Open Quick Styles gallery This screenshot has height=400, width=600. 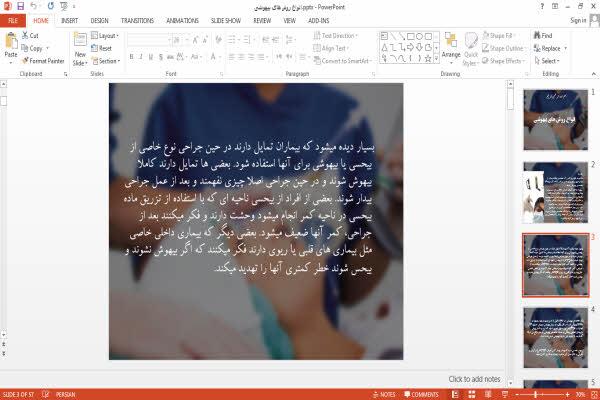click(471, 49)
